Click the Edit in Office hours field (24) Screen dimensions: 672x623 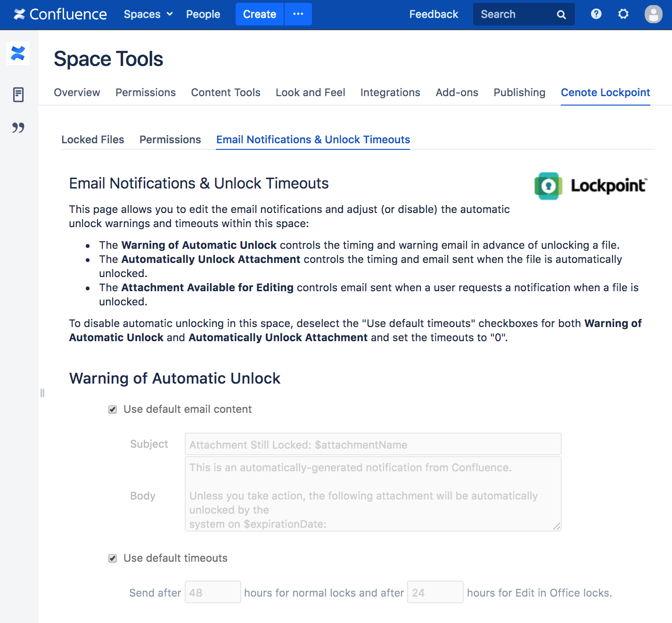(435, 592)
